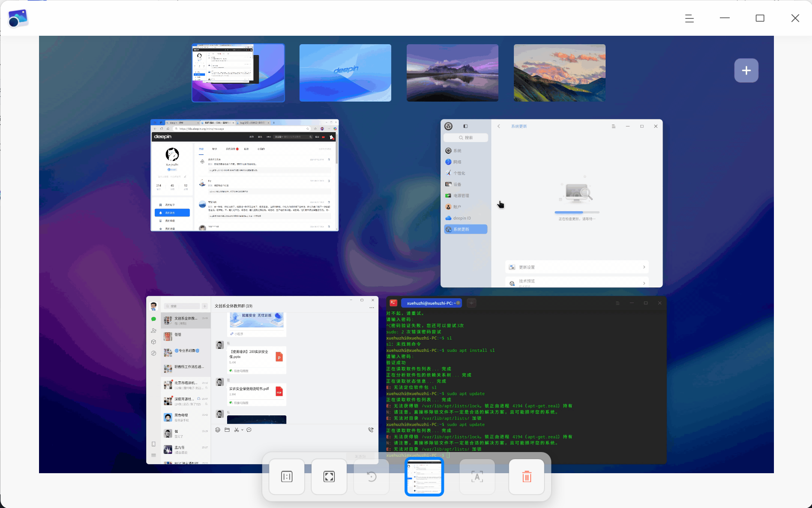Image resolution: width=812 pixels, height=508 pixels.
Task: Delete the image with the red trash icon
Action: (x=527, y=477)
